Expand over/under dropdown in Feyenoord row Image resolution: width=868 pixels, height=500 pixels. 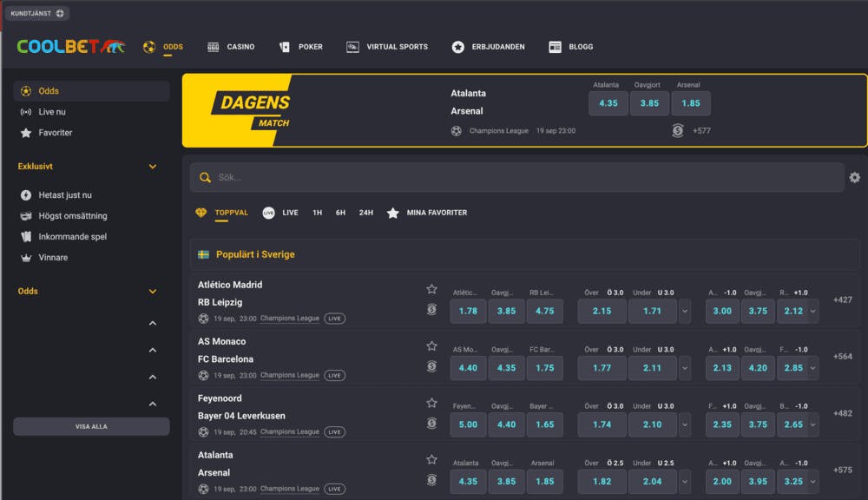tap(685, 424)
